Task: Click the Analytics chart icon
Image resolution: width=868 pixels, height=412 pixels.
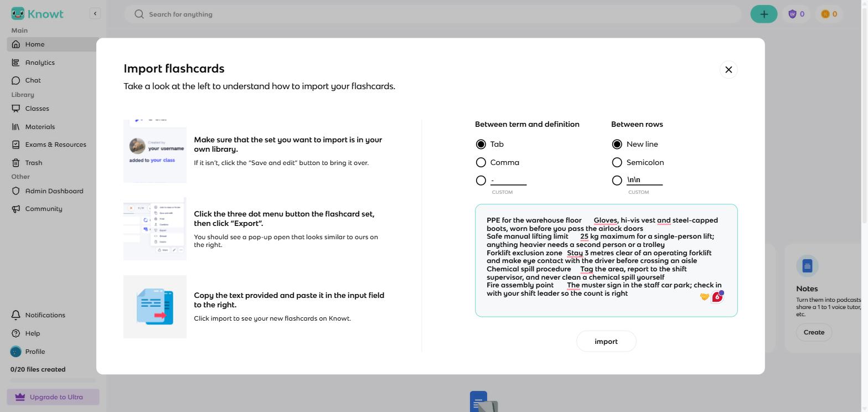Action: pos(16,63)
